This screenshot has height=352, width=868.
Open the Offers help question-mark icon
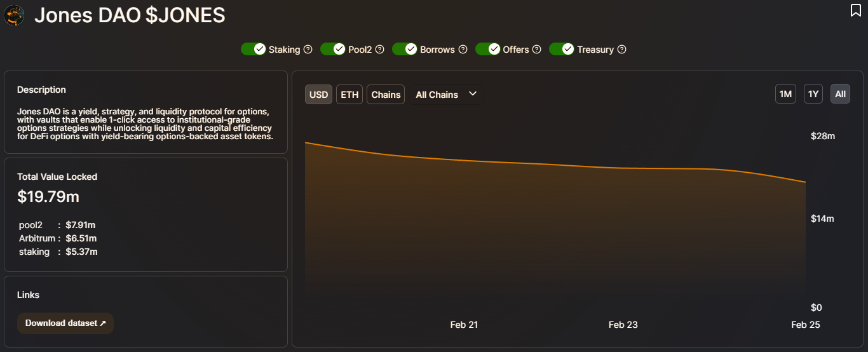[536, 49]
